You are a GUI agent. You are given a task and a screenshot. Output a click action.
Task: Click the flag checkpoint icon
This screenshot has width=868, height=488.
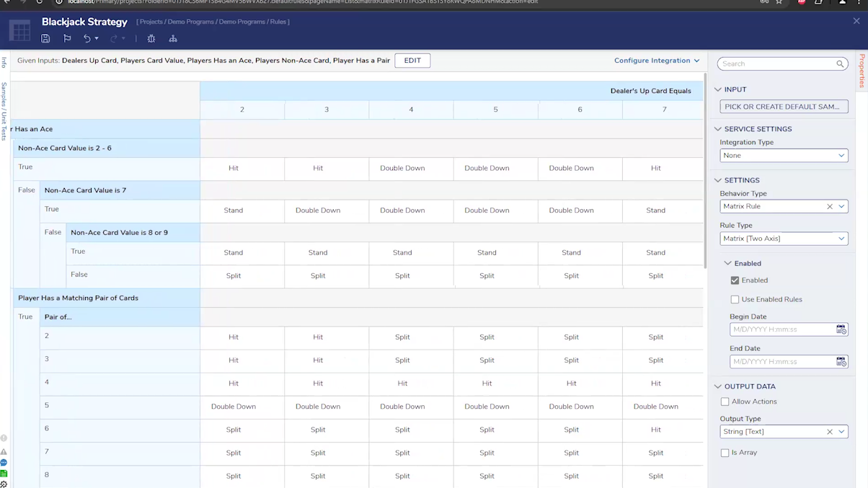(x=67, y=39)
